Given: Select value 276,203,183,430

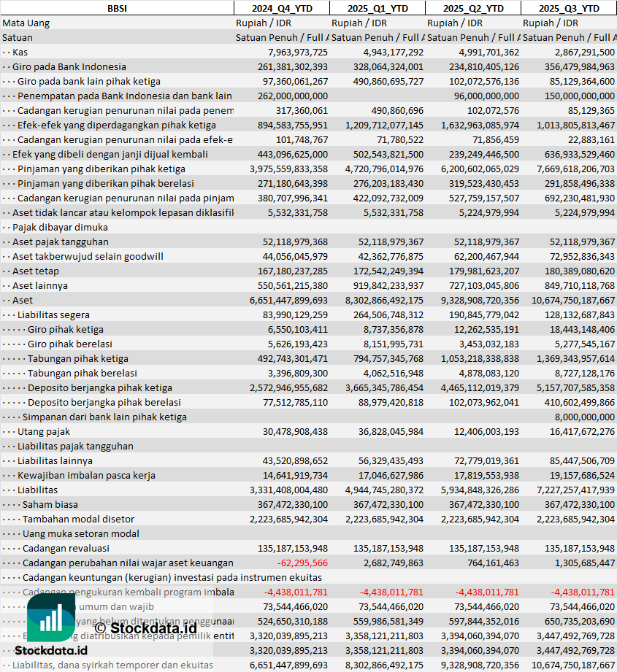Looking at the screenshot, I should 388,183.
